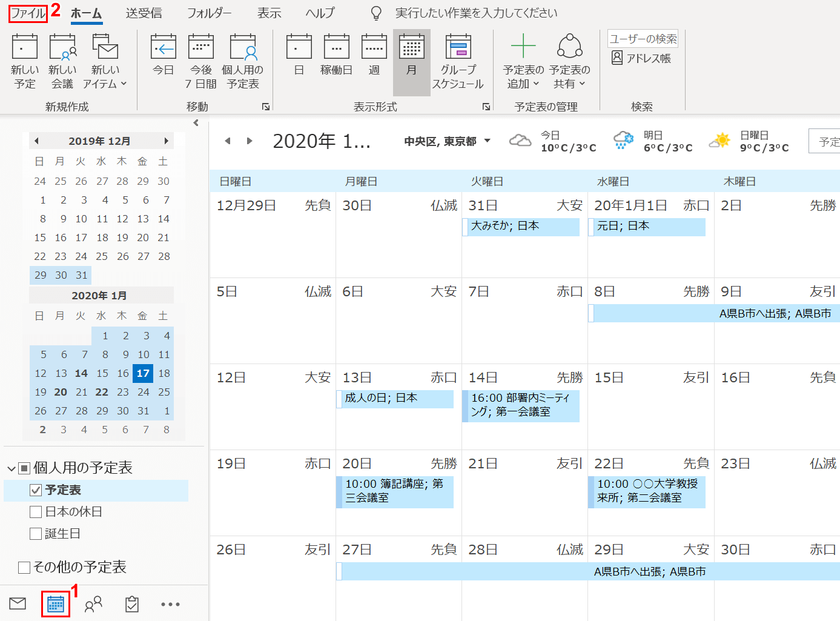Screen dimensions: 840x621
Task: Uncheck the 予定表 calendar checkbox
Action: 36,490
